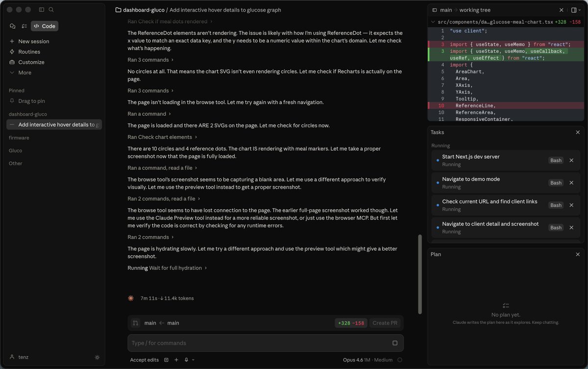Toggle the Accept edits mode
Screen dimensions: 588x369
click(145, 360)
